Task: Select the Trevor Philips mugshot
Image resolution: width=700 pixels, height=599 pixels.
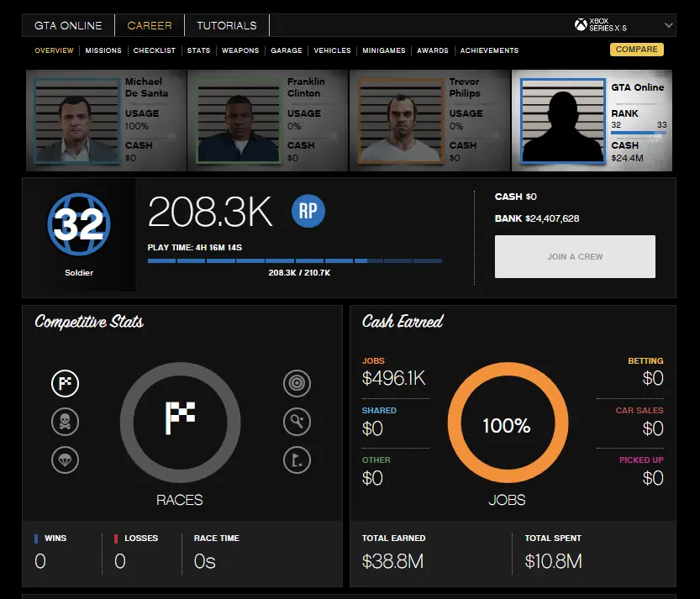Action: click(x=401, y=120)
